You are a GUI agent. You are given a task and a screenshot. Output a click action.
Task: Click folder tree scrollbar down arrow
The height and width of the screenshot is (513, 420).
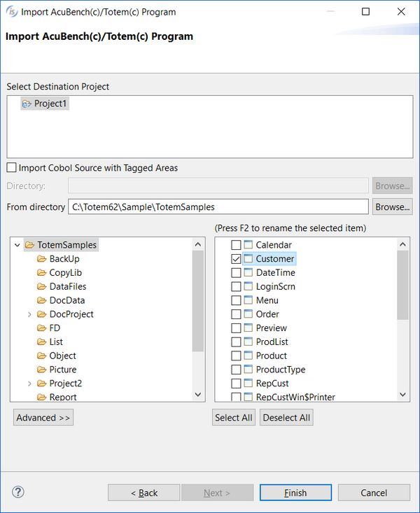198,395
